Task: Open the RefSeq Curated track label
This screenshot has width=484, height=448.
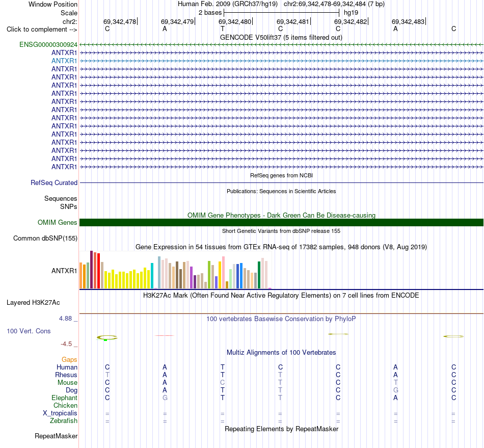Action: [x=54, y=182]
